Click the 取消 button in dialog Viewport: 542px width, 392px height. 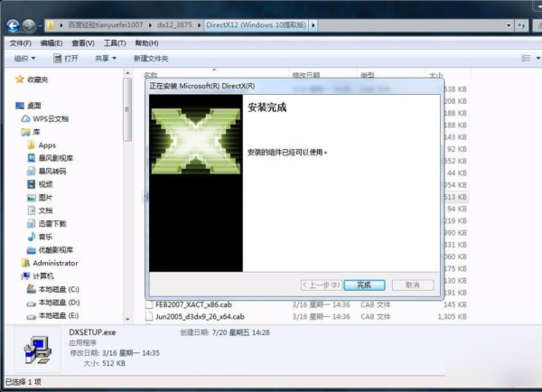click(413, 285)
